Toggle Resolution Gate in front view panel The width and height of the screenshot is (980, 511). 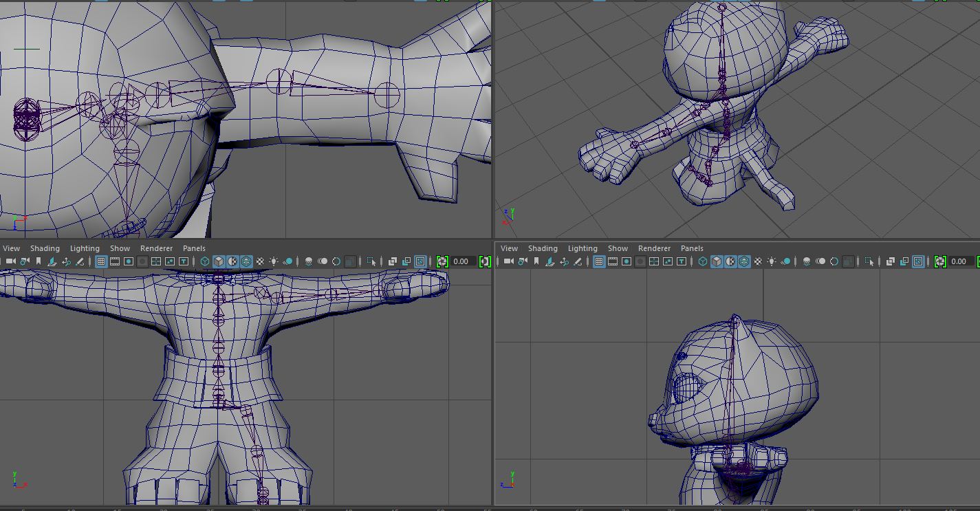pos(129,261)
